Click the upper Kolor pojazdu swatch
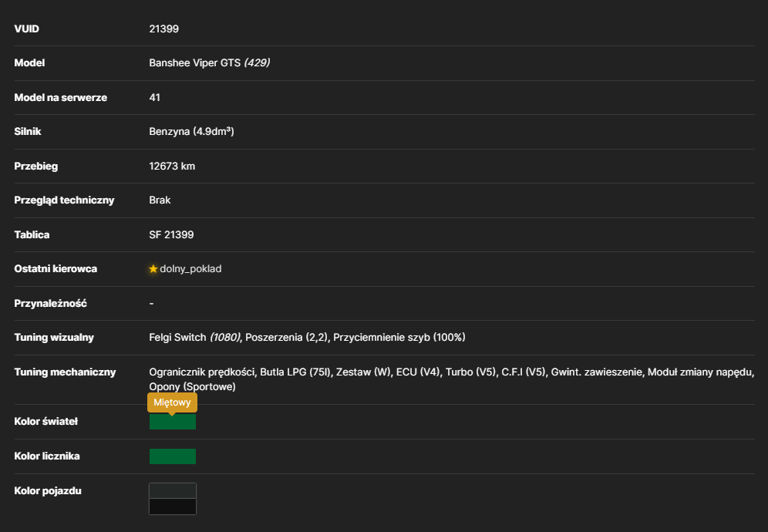Viewport: 768px width, 532px height. tap(173, 491)
